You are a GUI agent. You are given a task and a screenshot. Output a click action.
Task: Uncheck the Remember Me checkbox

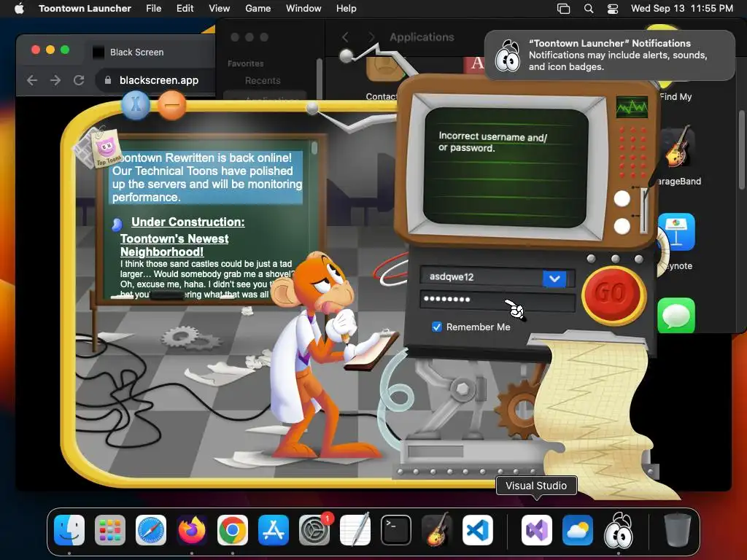[x=436, y=327]
